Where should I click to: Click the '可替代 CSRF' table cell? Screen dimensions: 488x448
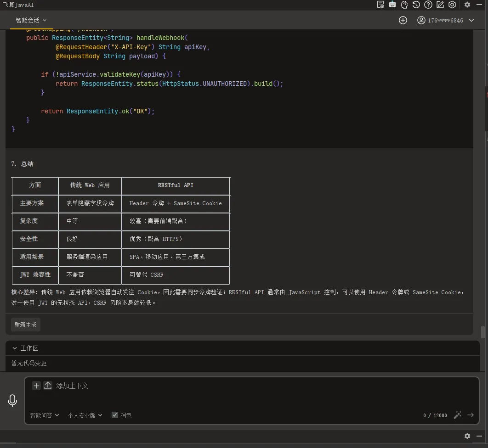click(176, 275)
